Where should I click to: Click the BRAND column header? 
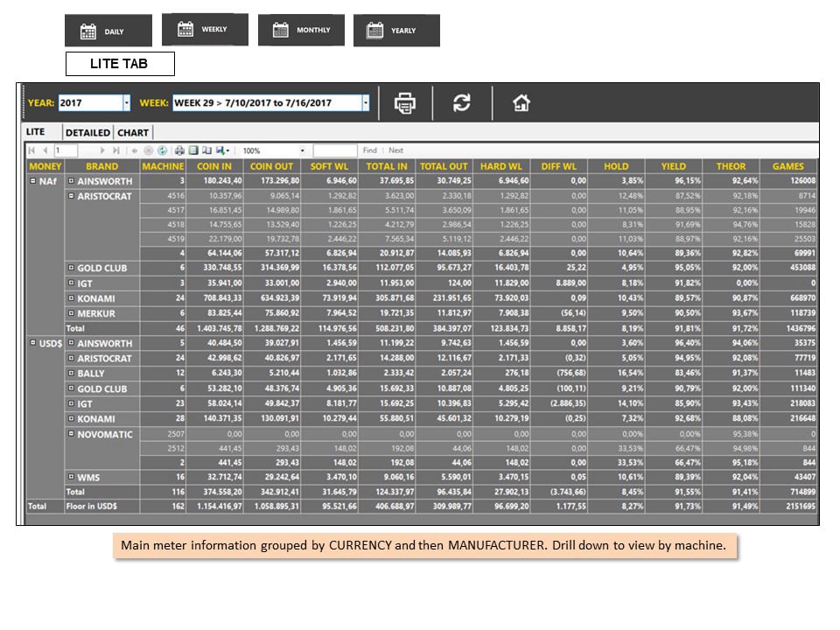[101, 166]
